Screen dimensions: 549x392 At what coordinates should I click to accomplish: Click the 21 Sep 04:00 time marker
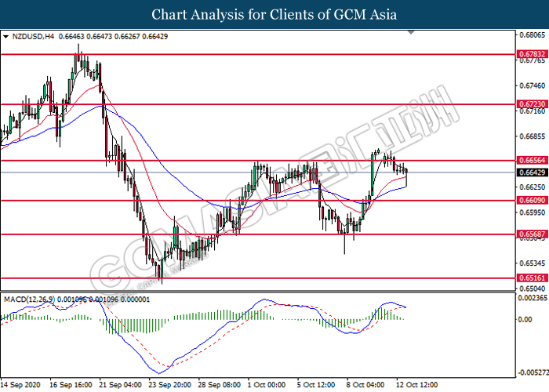(121, 385)
